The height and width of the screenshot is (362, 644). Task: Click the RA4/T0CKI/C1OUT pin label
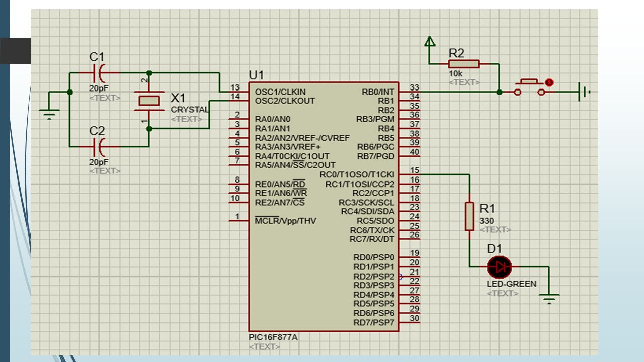click(x=292, y=156)
